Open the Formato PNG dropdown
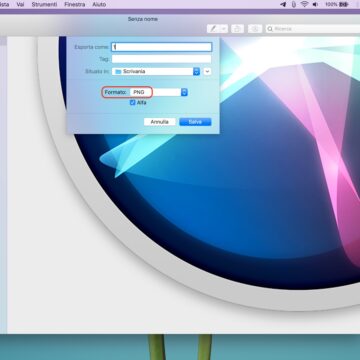This screenshot has height=360, width=360. point(159,92)
